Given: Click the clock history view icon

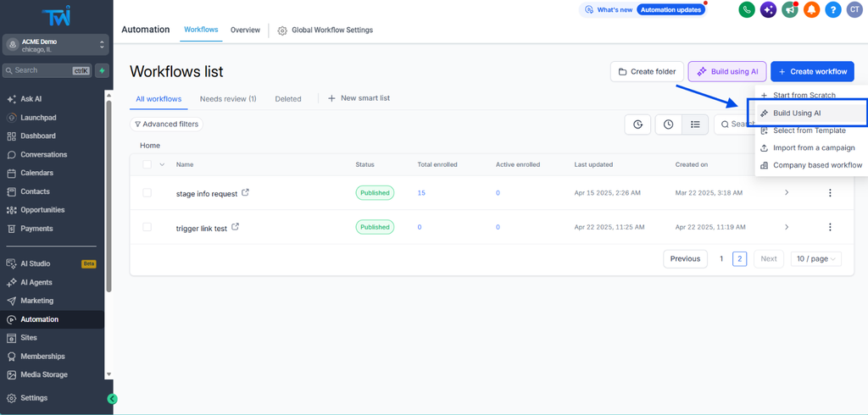Looking at the screenshot, I should [x=668, y=125].
